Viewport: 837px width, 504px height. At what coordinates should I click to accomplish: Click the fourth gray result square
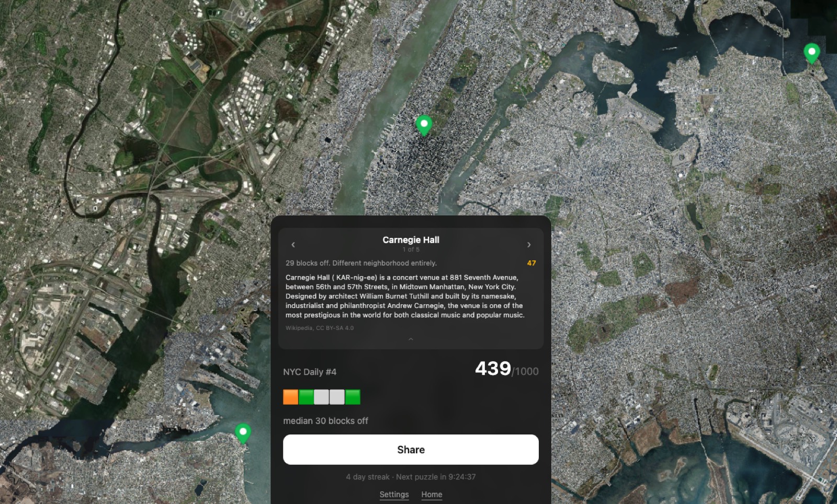click(x=337, y=397)
